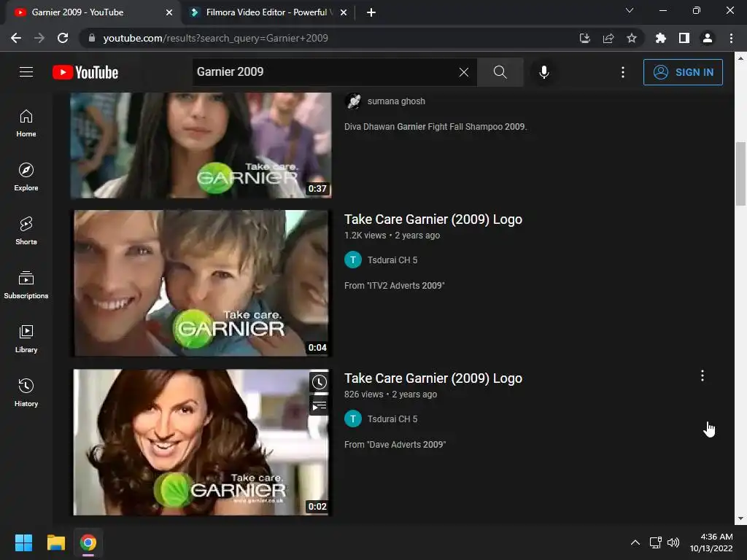Click the scrollbar up arrow
Viewport: 747px width, 560px height.
(740, 58)
